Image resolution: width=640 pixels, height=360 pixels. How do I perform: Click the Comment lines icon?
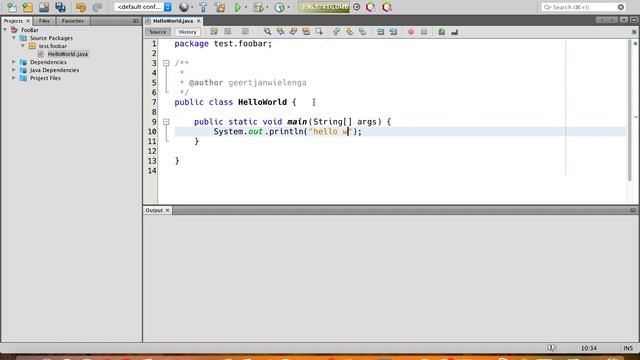[442, 32]
